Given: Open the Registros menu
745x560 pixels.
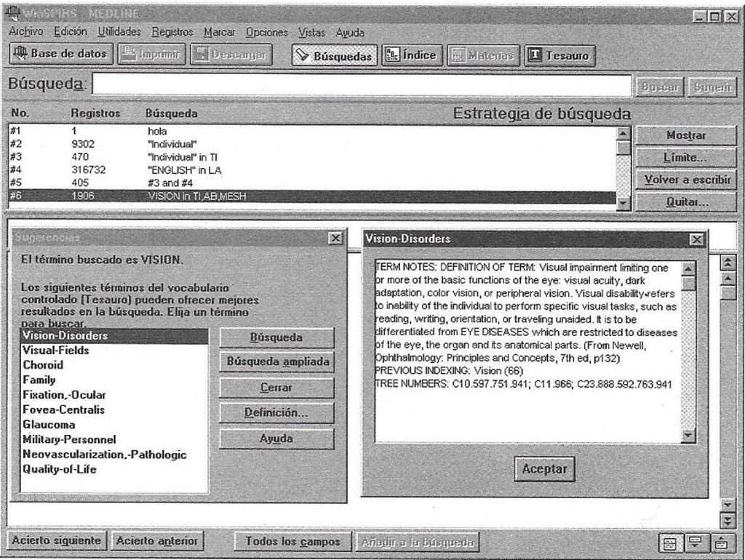Looking at the screenshot, I should pos(172,32).
